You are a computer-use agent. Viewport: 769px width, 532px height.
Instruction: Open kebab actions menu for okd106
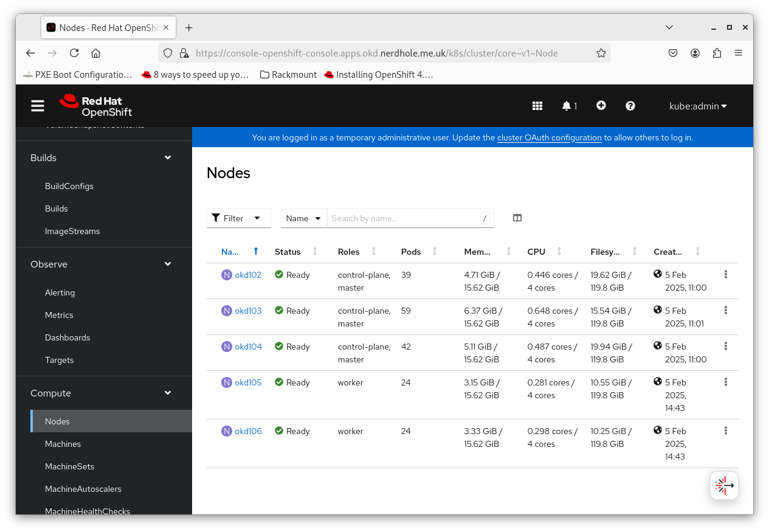click(x=726, y=430)
